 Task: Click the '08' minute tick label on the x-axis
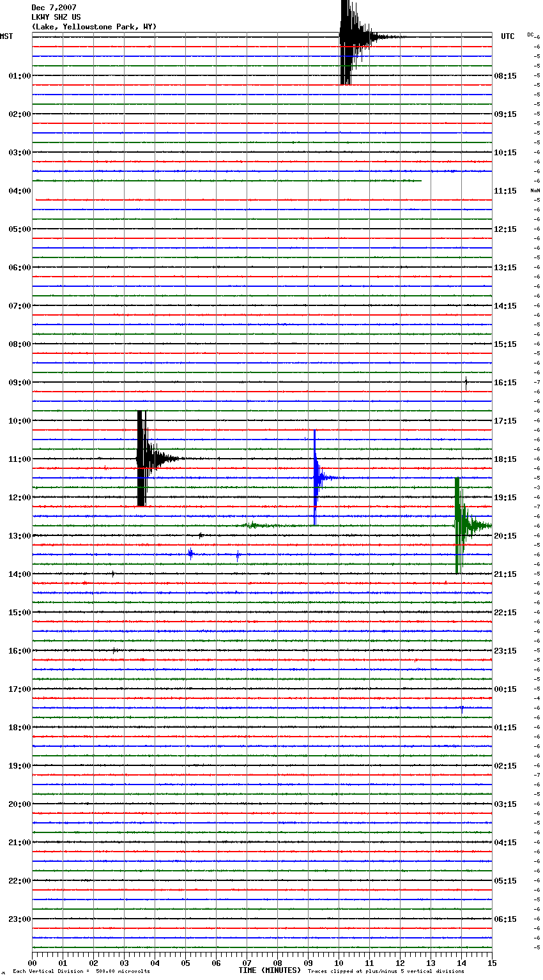pyautogui.click(x=277, y=963)
